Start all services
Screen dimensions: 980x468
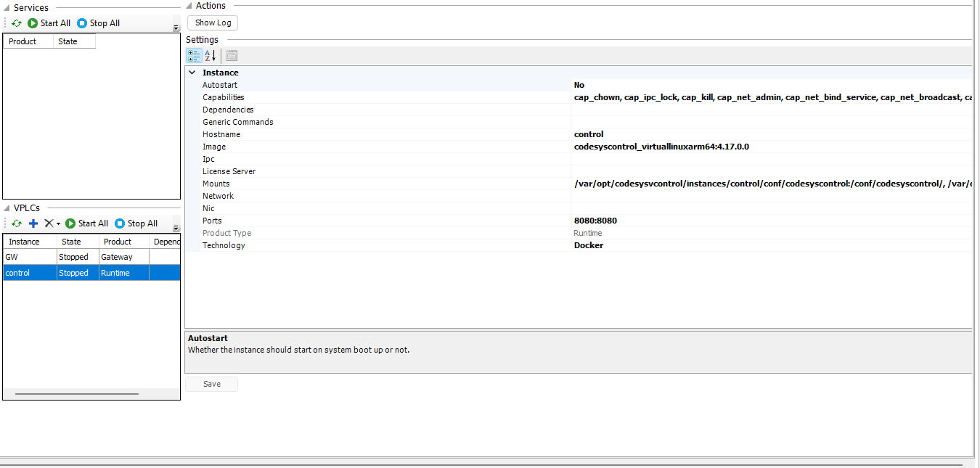pyautogui.click(x=49, y=23)
